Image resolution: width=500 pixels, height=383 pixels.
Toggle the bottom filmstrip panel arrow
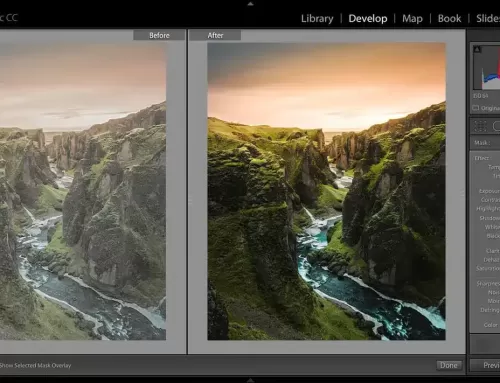(x=250, y=380)
